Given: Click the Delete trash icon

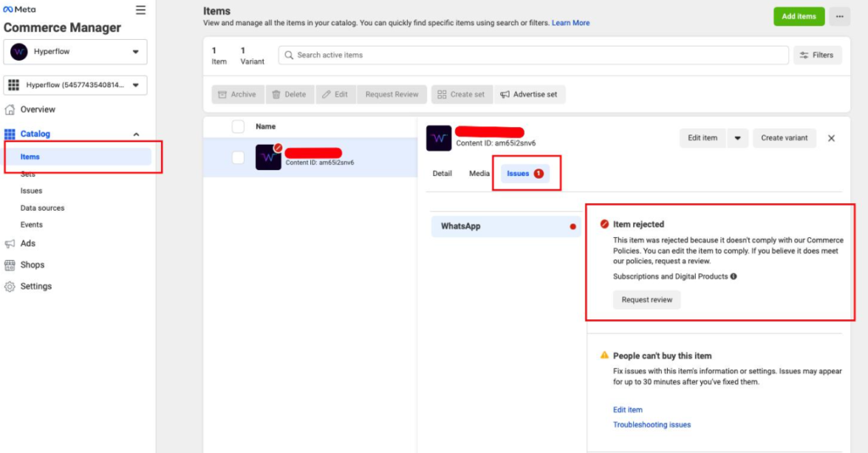Looking at the screenshot, I should click(x=276, y=95).
